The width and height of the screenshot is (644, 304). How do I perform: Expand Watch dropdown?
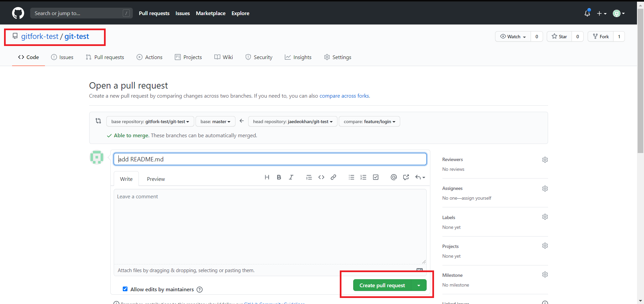click(x=513, y=37)
